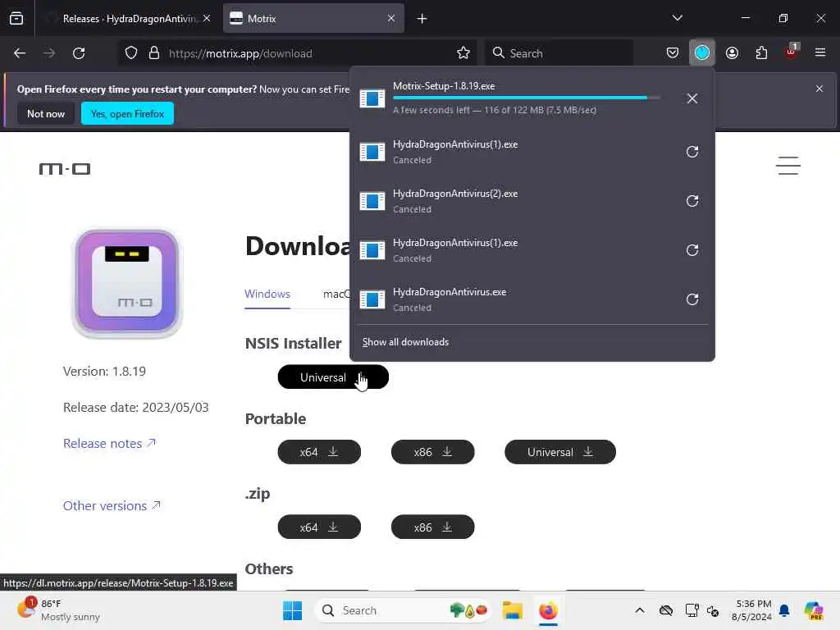Viewport: 840px width, 630px height.
Task: Show hidden system tray icons
Action: point(640,610)
